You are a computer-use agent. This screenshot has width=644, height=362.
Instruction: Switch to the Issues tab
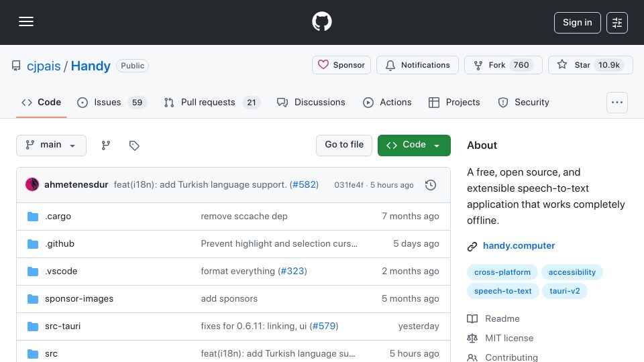[x=112, y=102]
